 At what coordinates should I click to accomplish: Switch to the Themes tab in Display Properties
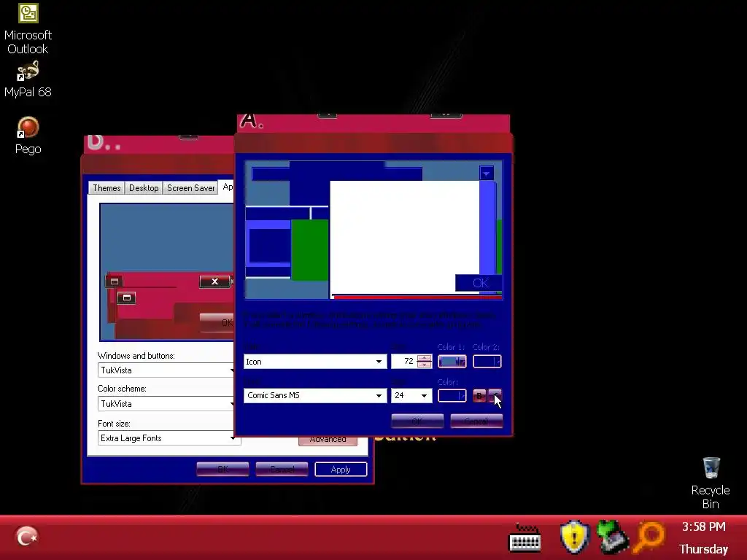[x=107, y=187]
